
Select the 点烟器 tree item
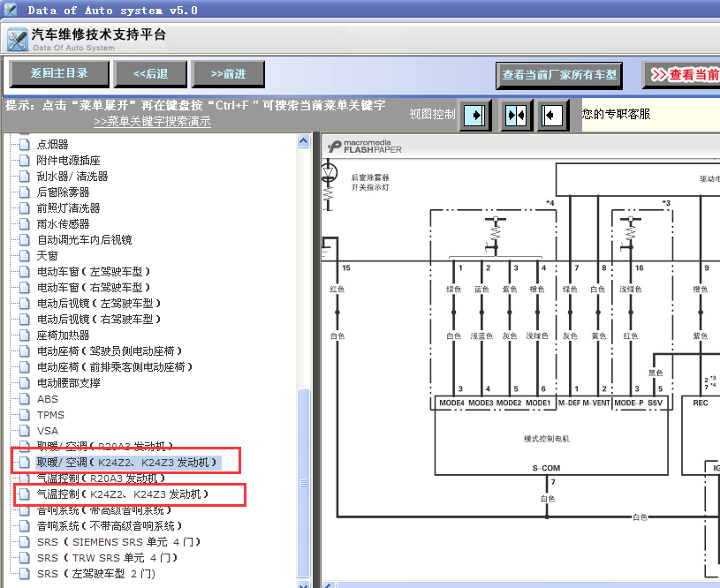[x=52, y=145]
